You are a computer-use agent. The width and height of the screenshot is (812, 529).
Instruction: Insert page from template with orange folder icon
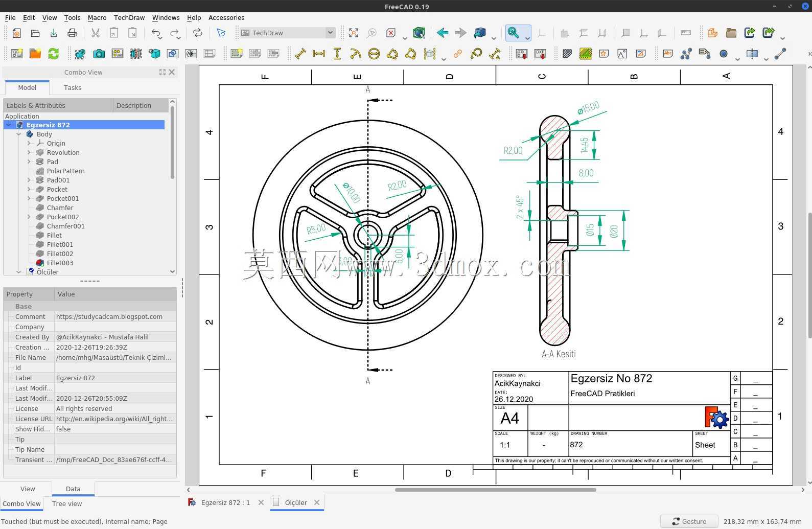pyautogui.click(x=35, y=54)
